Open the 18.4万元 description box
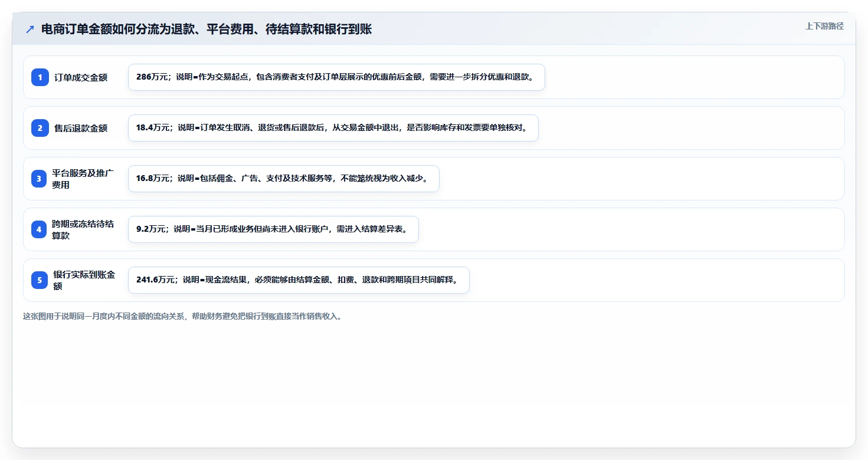 333,128
